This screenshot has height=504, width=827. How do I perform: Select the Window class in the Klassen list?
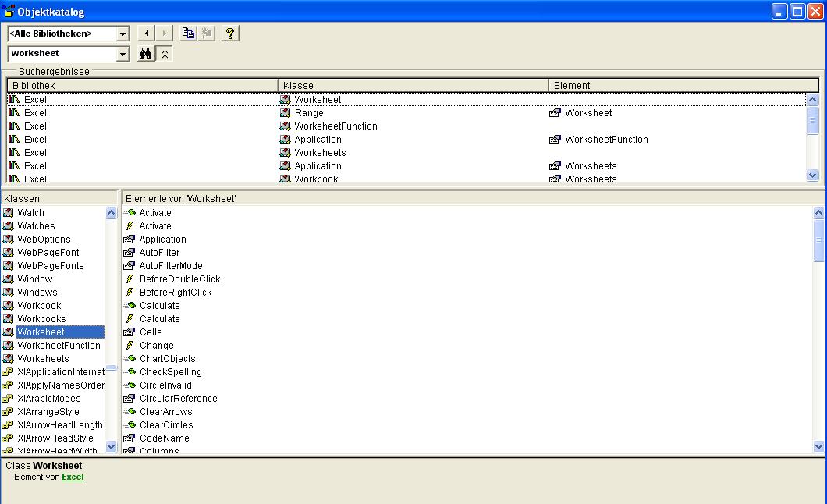[35, 279]
